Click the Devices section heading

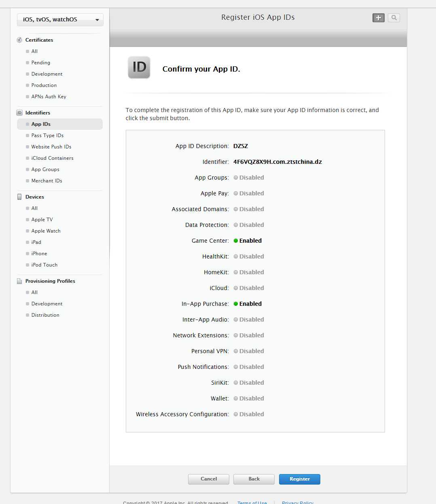pyautogui.click(x=35, y=197)
